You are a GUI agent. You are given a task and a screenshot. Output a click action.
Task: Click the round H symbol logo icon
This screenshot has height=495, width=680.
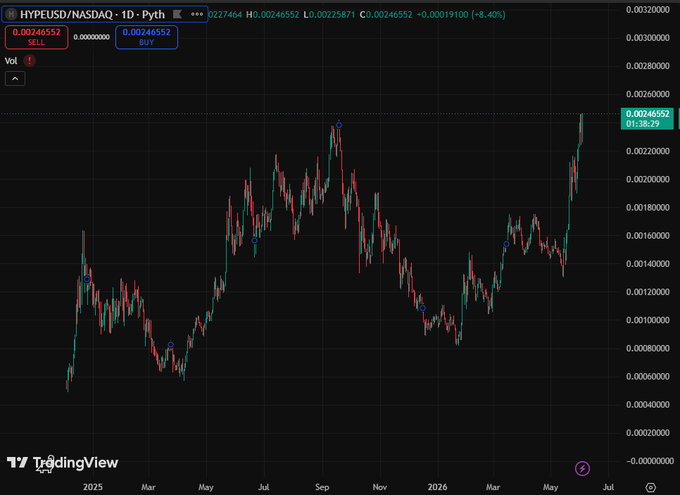[11, 14]
